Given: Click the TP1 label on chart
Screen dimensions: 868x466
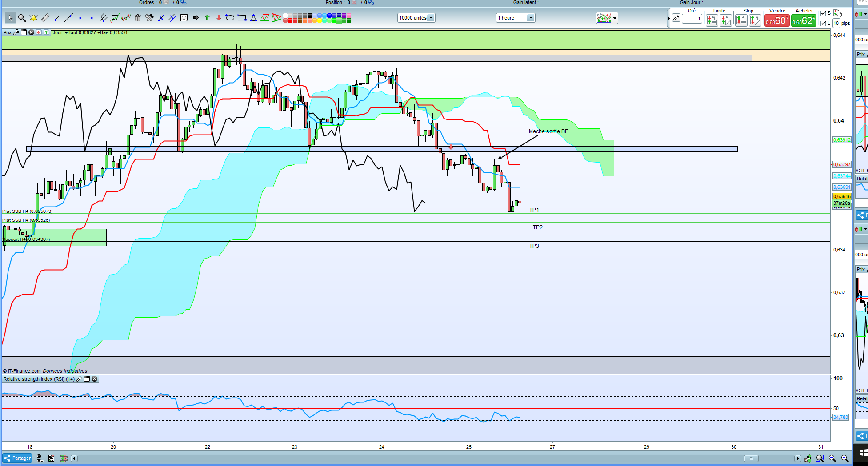Looking at the screenshot, I should tap(534, 210).
